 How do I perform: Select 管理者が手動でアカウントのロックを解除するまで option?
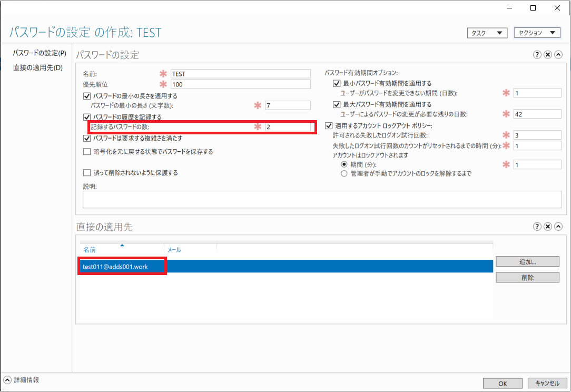pyautogui.click(x=344, y=174)
